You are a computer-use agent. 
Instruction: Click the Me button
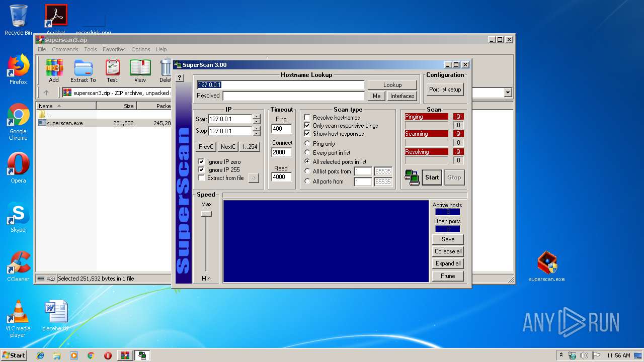coord(377,96)
